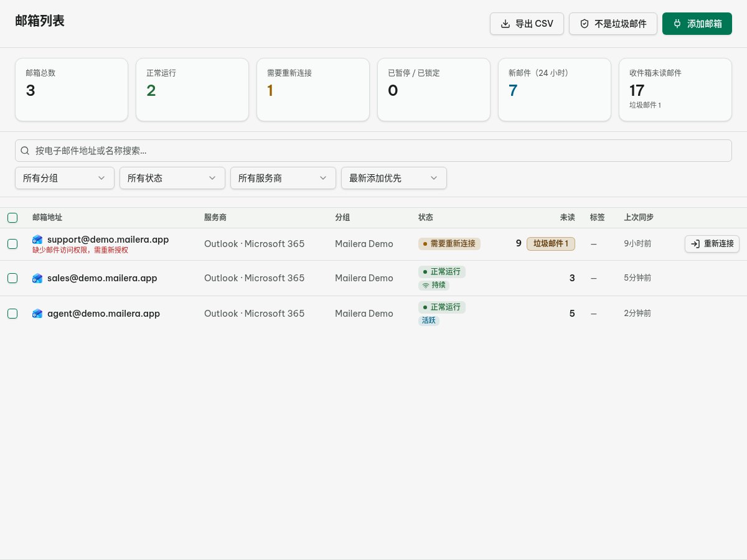Click the 标签 column header

[598, 218]
